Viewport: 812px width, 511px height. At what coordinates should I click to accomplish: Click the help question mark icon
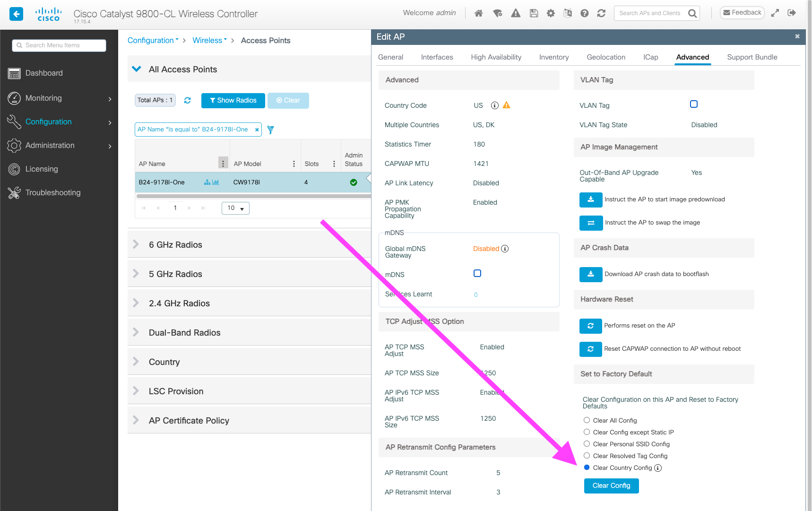(x=584, y=13)
